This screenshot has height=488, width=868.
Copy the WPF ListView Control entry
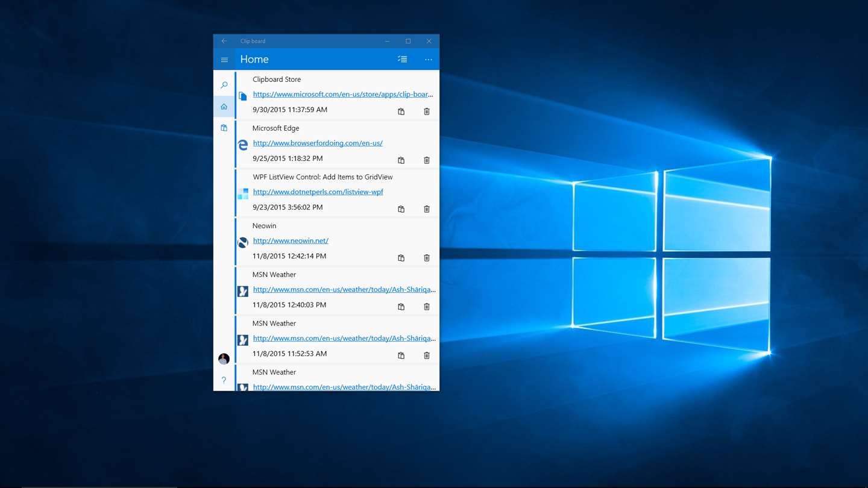[x=401, y=209]
